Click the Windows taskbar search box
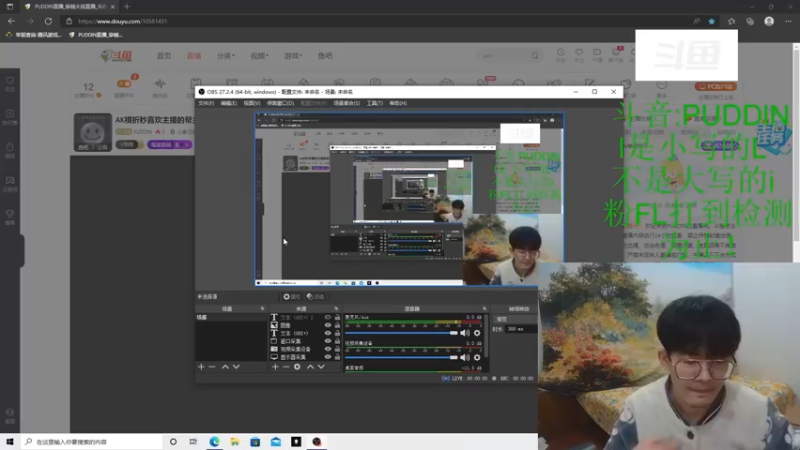 click(x=92, y=442)
